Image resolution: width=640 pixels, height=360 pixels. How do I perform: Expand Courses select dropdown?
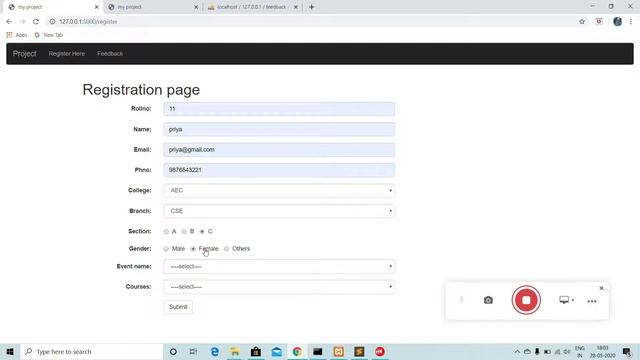pyautogui.click(x=279, y=287)
